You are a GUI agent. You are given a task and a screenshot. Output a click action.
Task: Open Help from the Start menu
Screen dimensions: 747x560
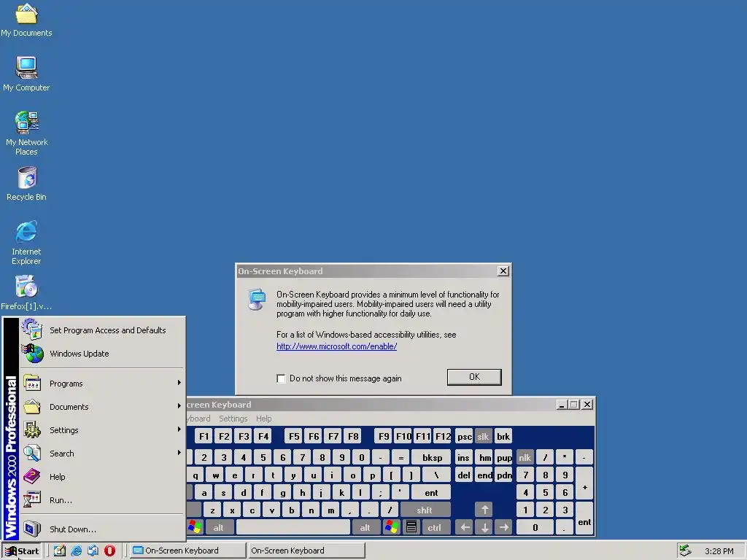point(102,477)
